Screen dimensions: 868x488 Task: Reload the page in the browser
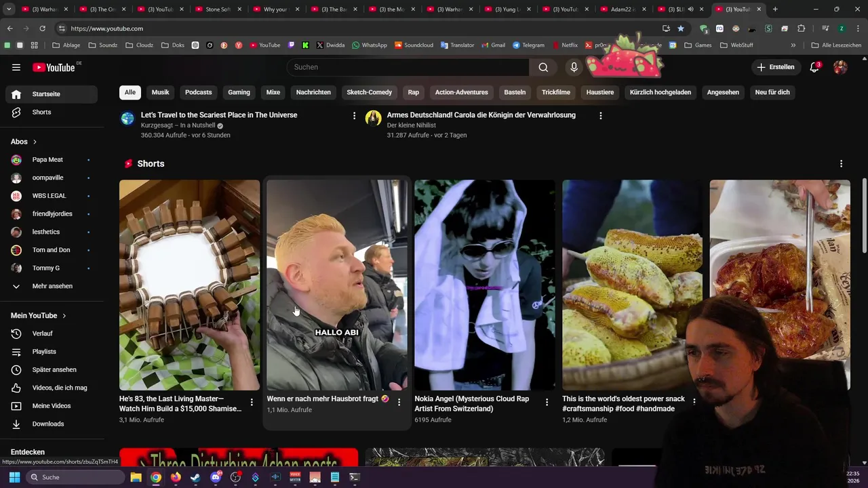click(42, 28)
